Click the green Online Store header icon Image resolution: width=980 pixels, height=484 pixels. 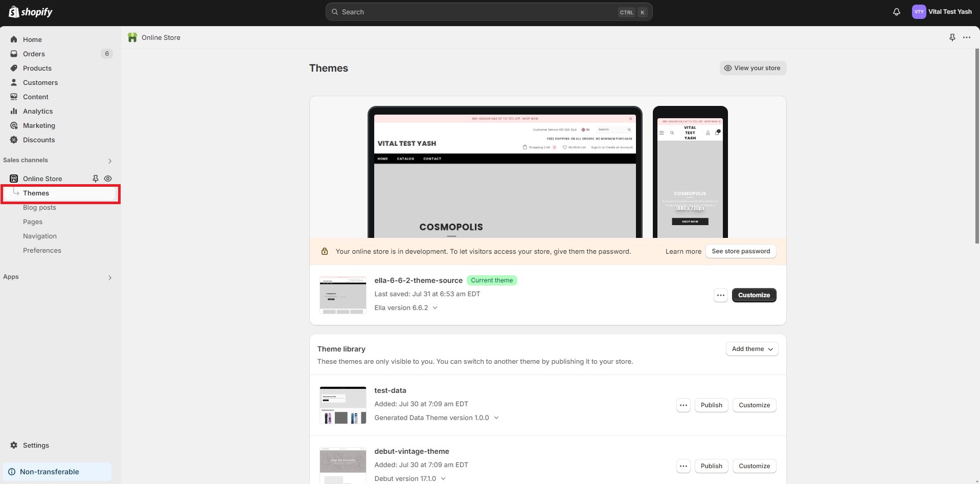132,37
